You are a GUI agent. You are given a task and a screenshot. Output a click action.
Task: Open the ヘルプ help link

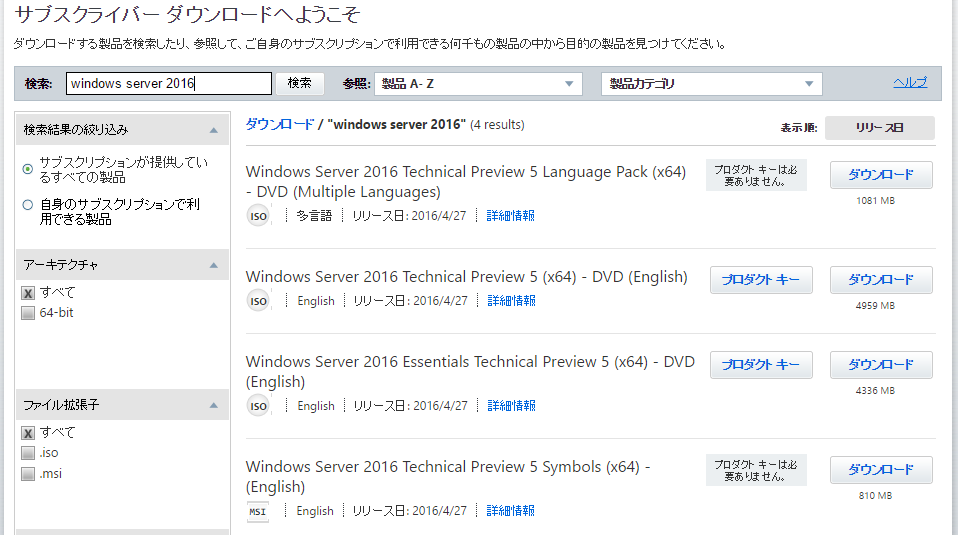tap(909, 83)
